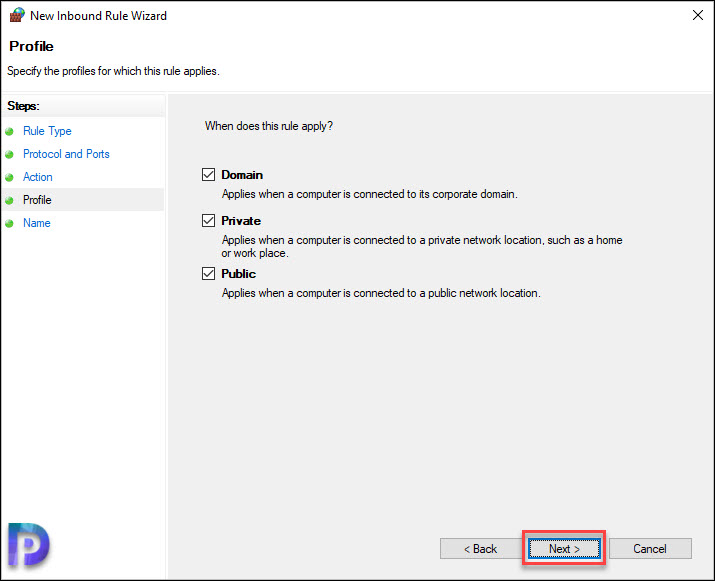Open the Protocol and Ports step
This screenshot has height=581, width=715.
pos(66,154)
